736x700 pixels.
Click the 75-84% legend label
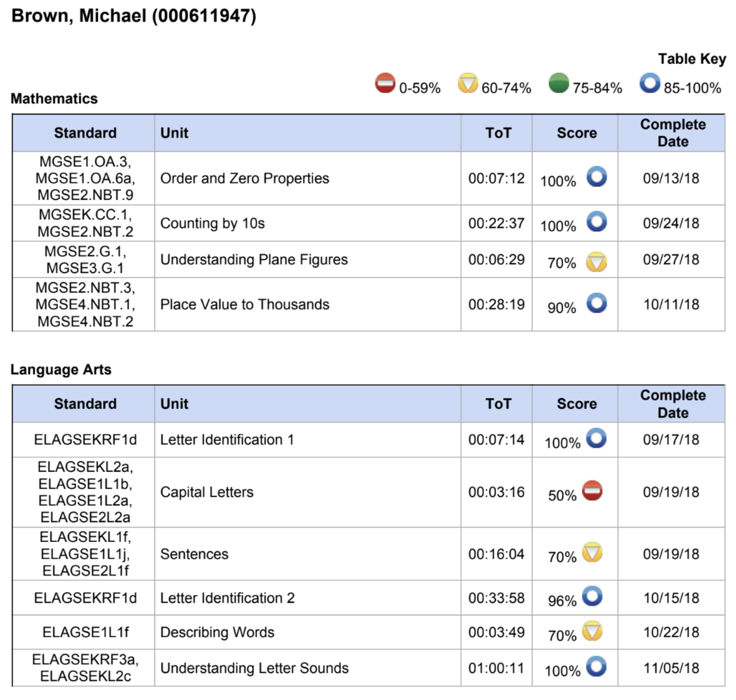(x=597, y=88)
